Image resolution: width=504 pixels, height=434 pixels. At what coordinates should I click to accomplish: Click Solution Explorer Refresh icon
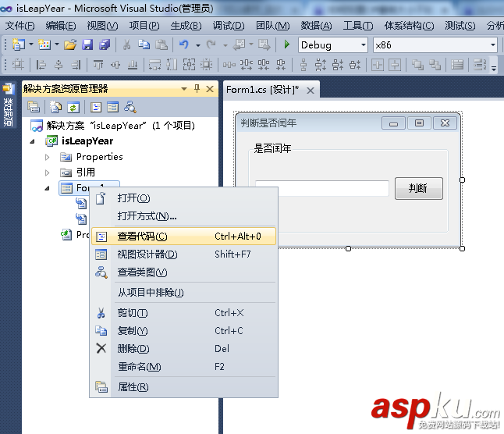[73, 107]
